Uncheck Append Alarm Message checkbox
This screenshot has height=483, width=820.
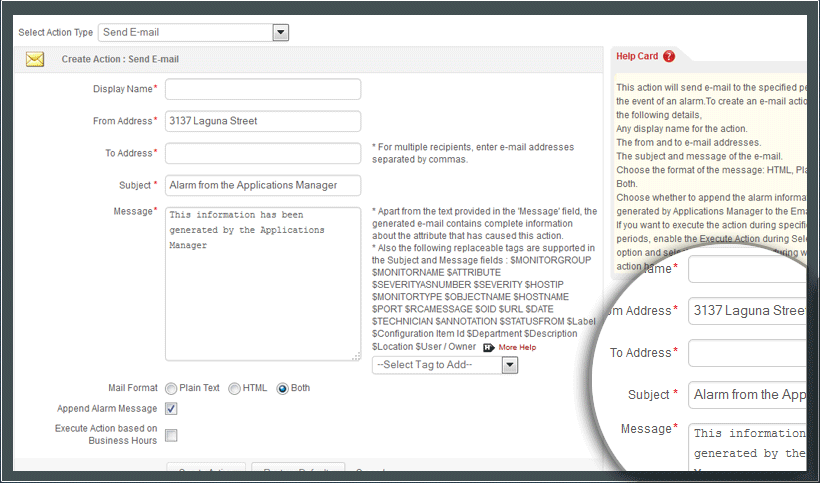(x=171, y=409)
